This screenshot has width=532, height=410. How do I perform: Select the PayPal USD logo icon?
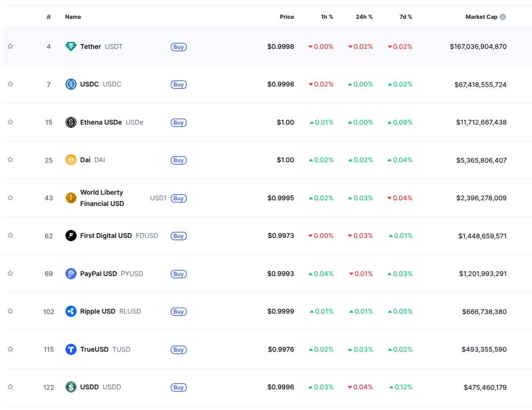tap(71, 273)
